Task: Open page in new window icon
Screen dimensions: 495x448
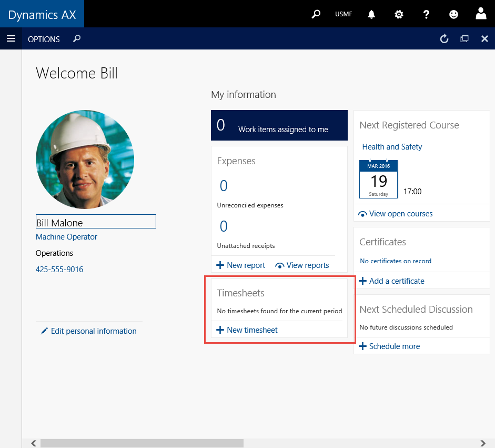Action: [x=464, y=39]
